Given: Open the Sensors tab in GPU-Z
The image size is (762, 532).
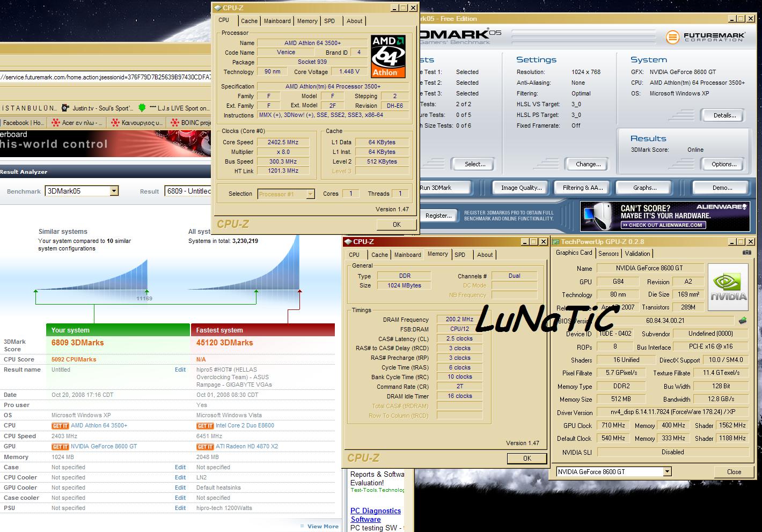Looking at the screenshot, I should (x=609, y=254).
